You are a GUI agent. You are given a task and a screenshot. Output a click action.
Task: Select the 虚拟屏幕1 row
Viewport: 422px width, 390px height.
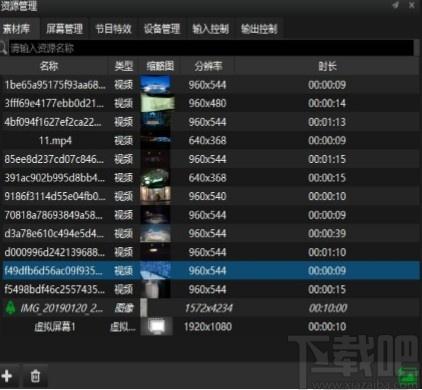(210, 326)
